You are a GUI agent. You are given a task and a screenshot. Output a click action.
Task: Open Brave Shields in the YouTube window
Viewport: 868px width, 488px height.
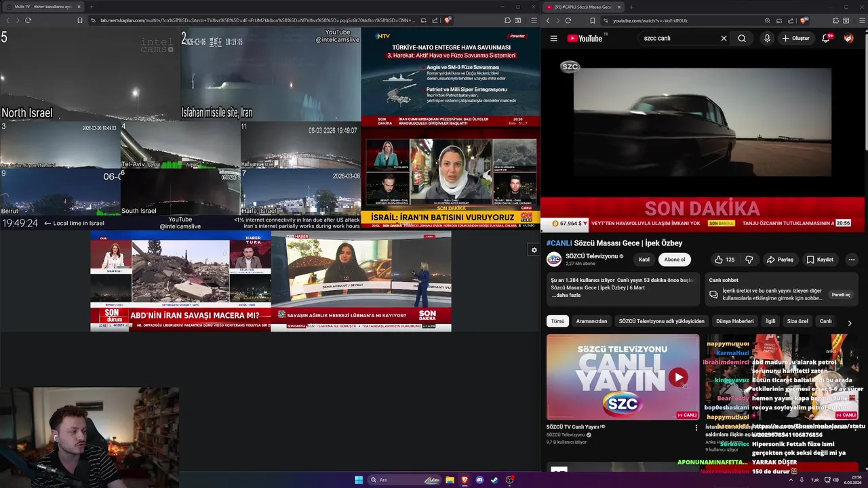pyautogui.click(x=804, y=20)
